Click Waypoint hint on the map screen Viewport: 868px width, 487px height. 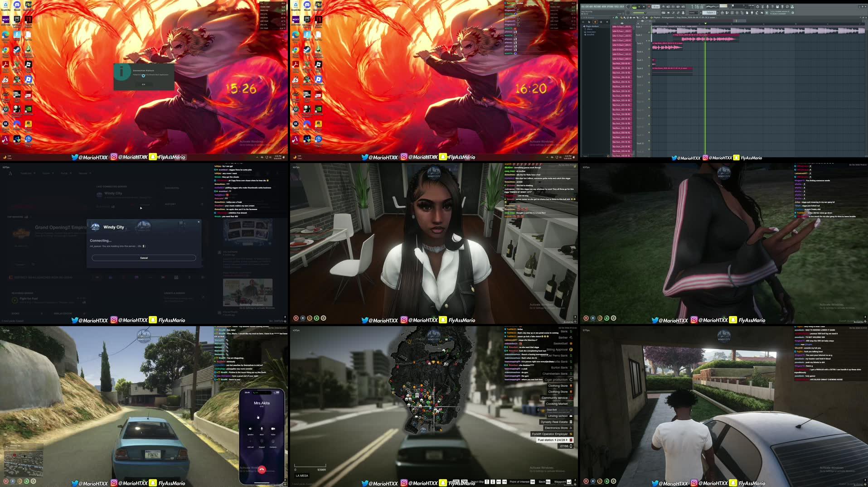tap(563, 482)
